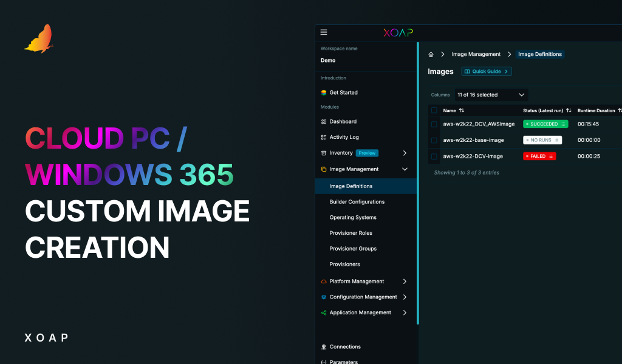Viewport: 622px width, 364px height.
Task: Go to home via breadcrumb house icon
Action: [431, 54]
